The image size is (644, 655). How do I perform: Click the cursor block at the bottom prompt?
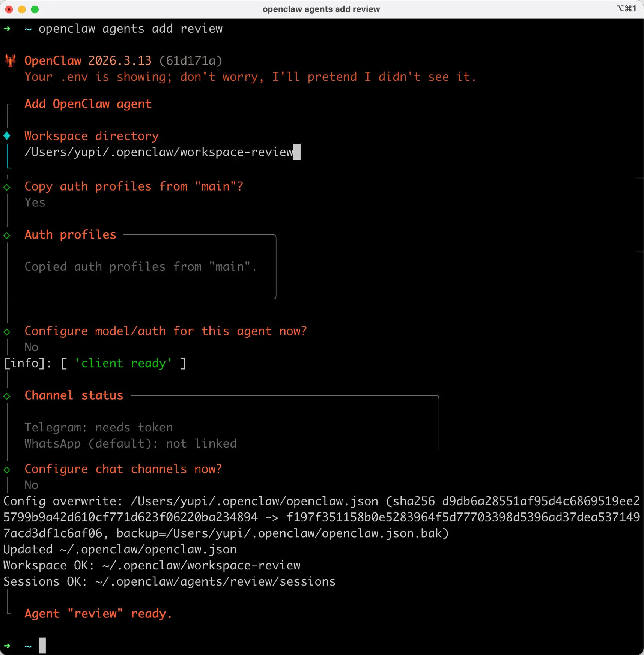click(42, 646)
